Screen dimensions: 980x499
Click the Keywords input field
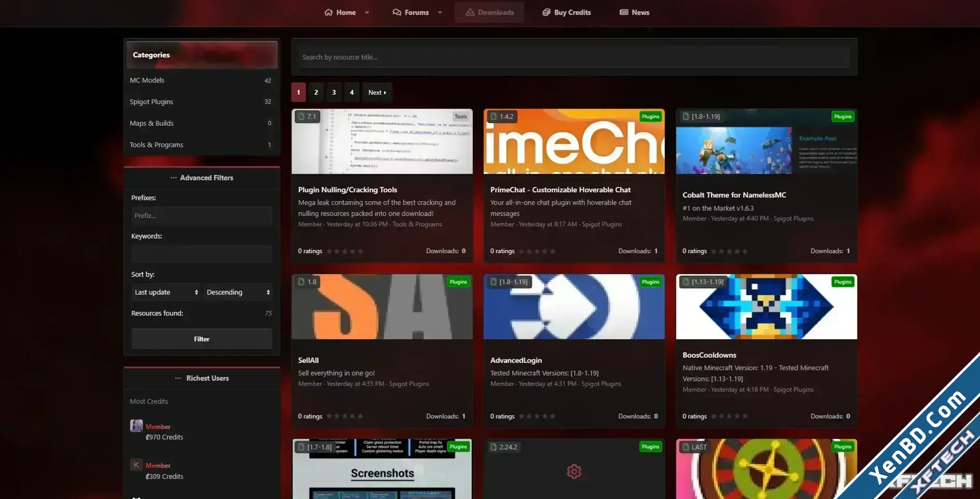[x=202, y=254]
